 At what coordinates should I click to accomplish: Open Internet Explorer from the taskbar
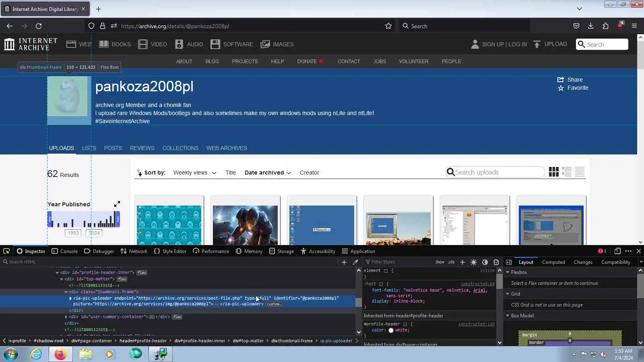(36, 354)
